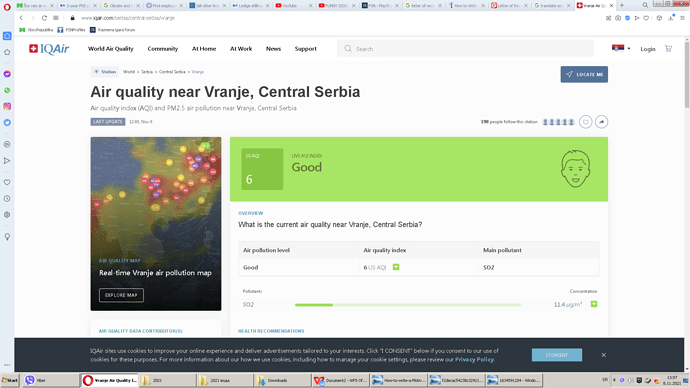The image size is (690, 388).
Task: Reload the page with refresh icon
Action: point(44,18)
